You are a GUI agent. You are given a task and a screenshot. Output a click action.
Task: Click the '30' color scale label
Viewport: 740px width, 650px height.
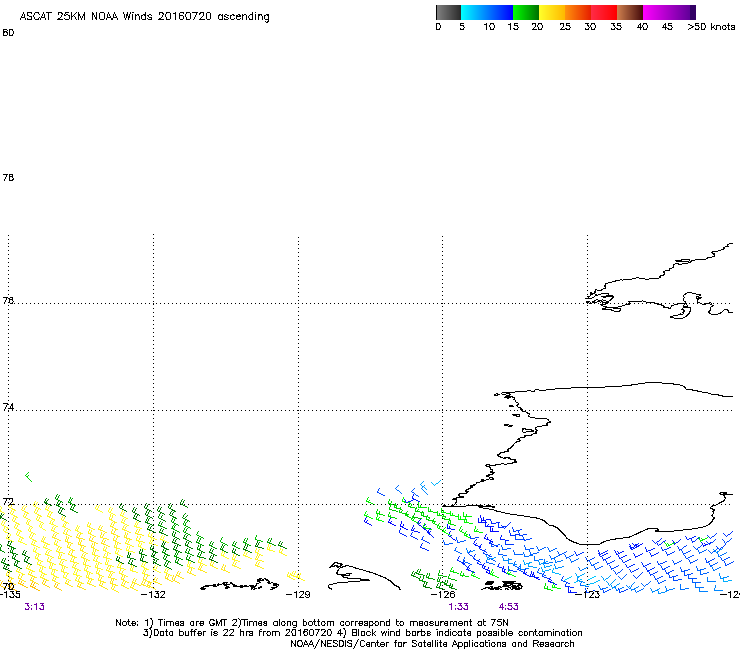pyautogui.click(x=590, y=27)
